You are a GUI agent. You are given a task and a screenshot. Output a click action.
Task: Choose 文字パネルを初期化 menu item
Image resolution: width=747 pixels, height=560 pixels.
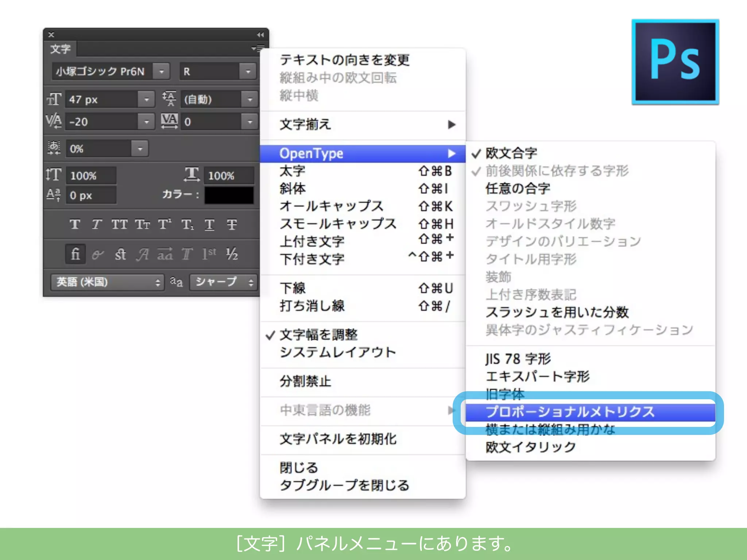363,439
